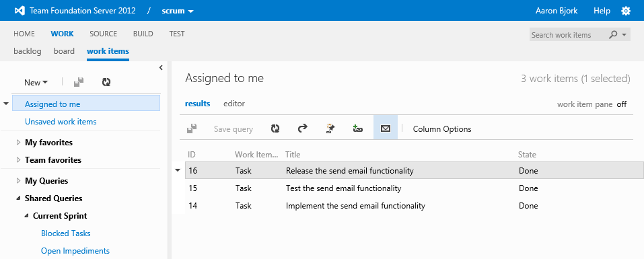Open the Blocked Tasks query
Screen dimensions: 644x259
click(66, 233)
